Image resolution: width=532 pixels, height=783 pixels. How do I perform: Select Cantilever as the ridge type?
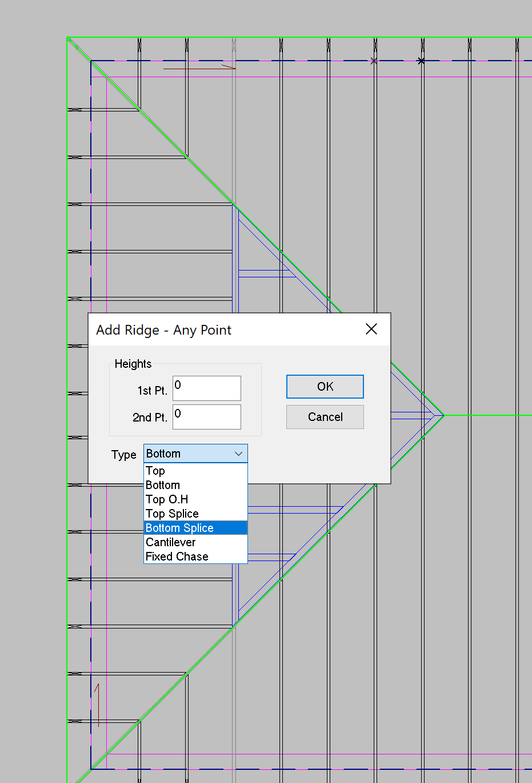coord(170,542)
